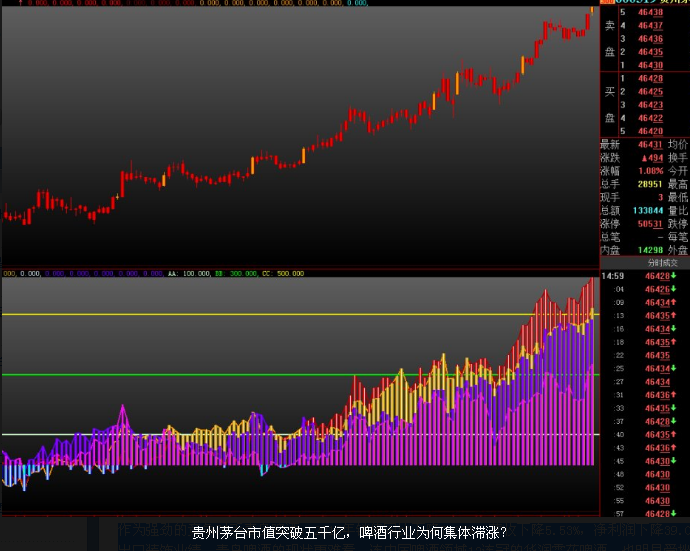The image size is (690, 551).
Task: Click the 分时成交 panel header
Action: (x=662, y=263)
